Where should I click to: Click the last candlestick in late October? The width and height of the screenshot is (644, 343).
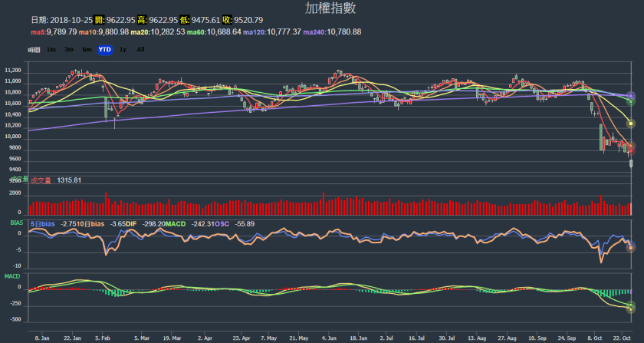[x=631, y=161]
